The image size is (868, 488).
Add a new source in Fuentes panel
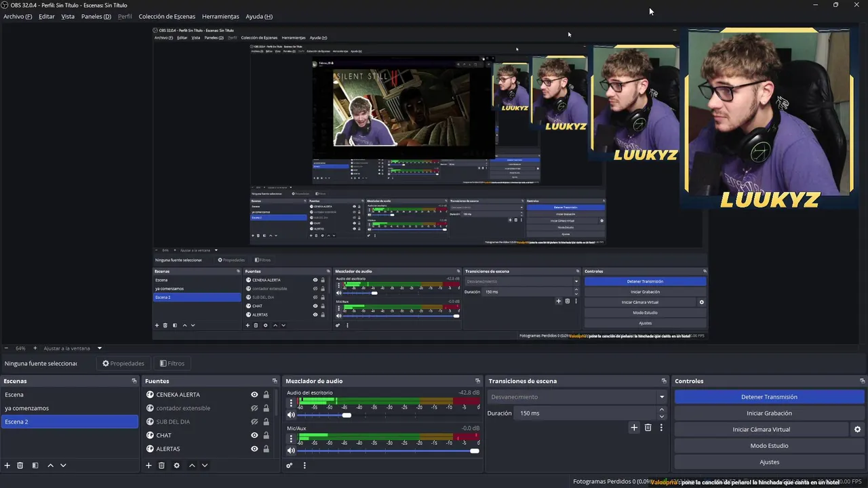149,466
